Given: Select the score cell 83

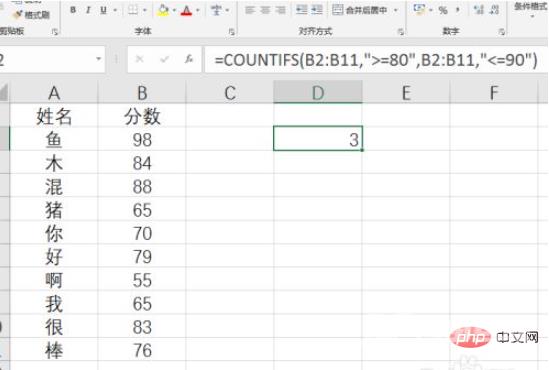Looking at the screenshot, I should pyautogui.click(x=142, y=327).
